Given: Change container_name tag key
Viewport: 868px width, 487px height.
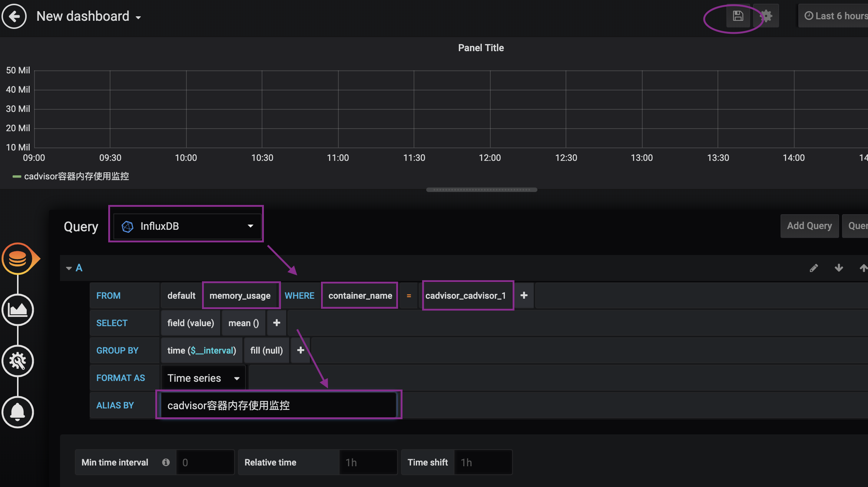Looking at the screenshot, I should (x=360, y=295).
